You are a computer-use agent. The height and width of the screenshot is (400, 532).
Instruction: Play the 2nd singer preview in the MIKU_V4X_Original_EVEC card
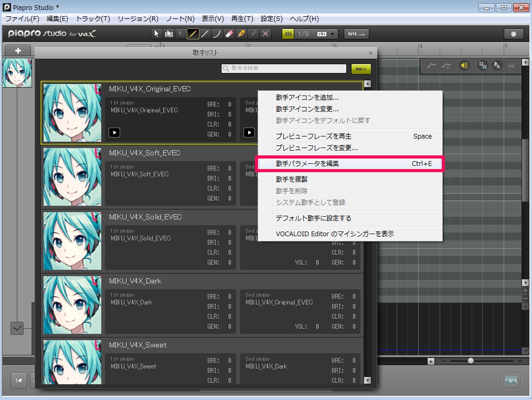(249, 132)
